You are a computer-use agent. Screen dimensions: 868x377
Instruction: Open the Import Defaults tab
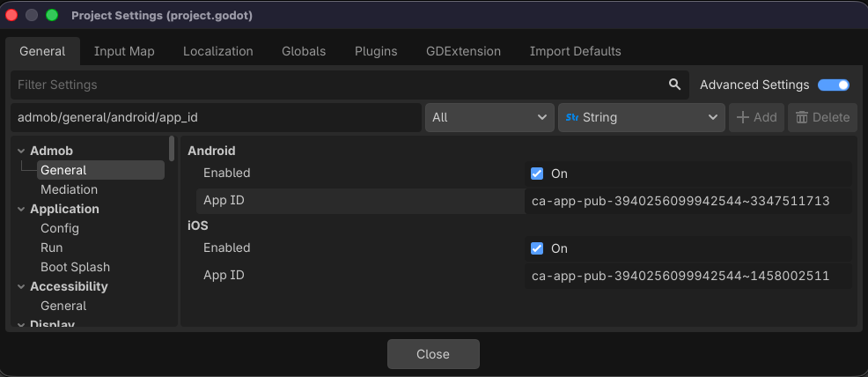(x=575, y=51)
